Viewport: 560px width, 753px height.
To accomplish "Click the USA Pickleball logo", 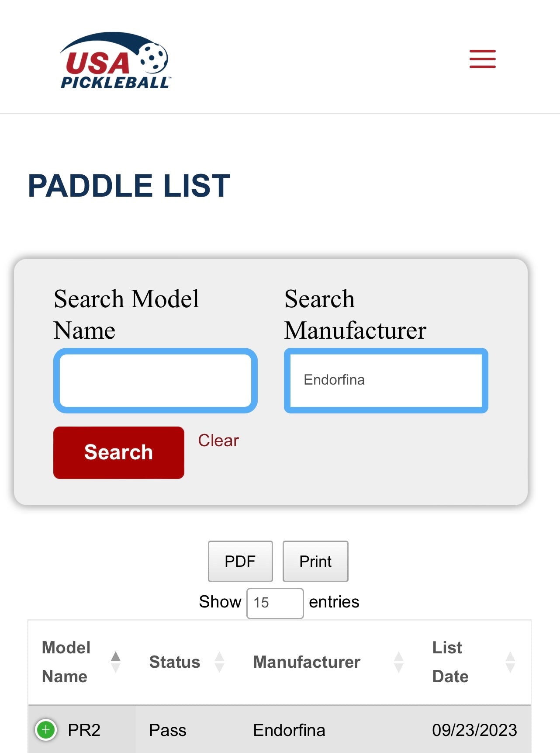I will tap(114, 60).
